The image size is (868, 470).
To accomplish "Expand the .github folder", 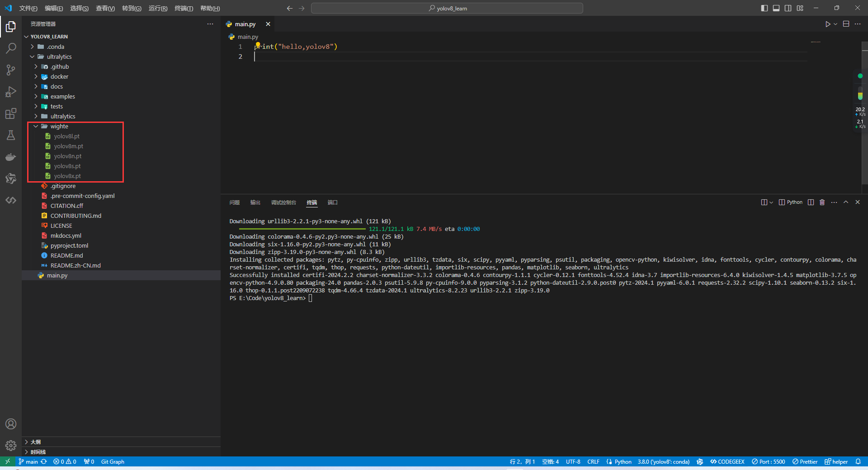I will click(121, 66).
